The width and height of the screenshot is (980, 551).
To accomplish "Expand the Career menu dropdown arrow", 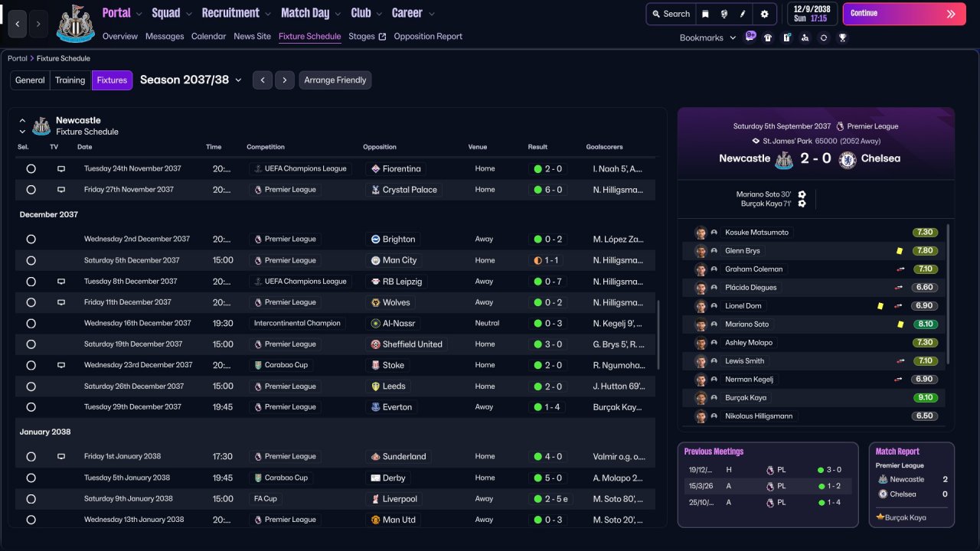I will 431,14.
